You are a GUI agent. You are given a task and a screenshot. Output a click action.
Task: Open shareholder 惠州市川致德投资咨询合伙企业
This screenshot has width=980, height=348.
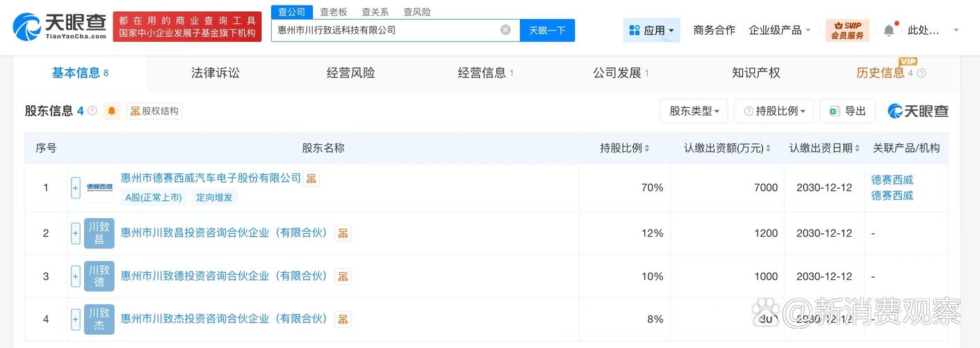[224, 276]
